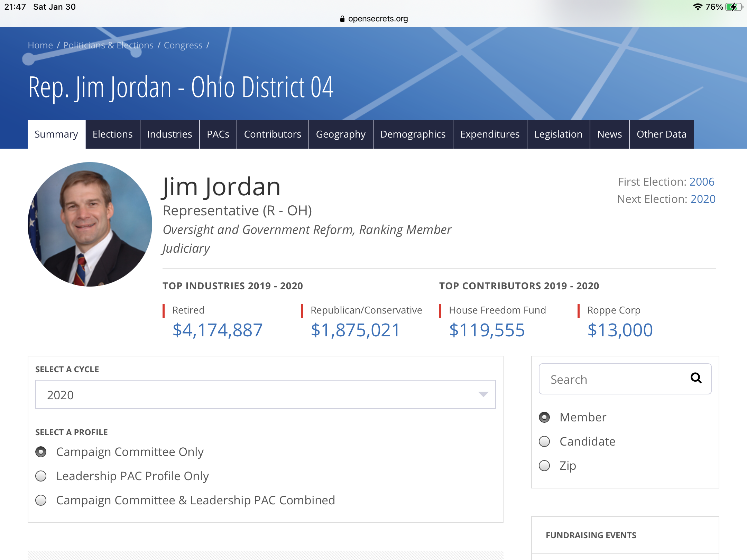Viewport: 747px width, 560px height.
Task: Select Leadership PAC Profile Only option
Action: (x=41, y=476)
